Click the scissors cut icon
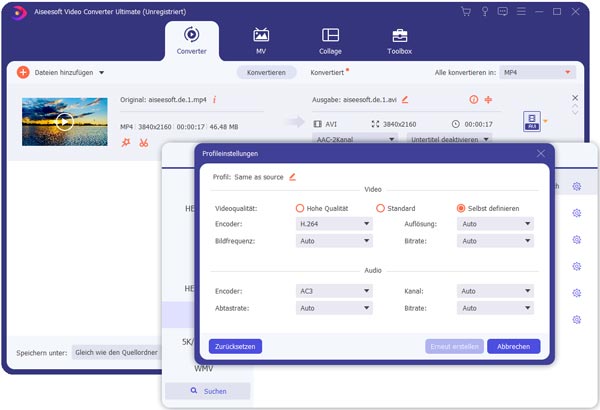Image resolution: width=600 pixels, height=410 pixels. [144, 143]
